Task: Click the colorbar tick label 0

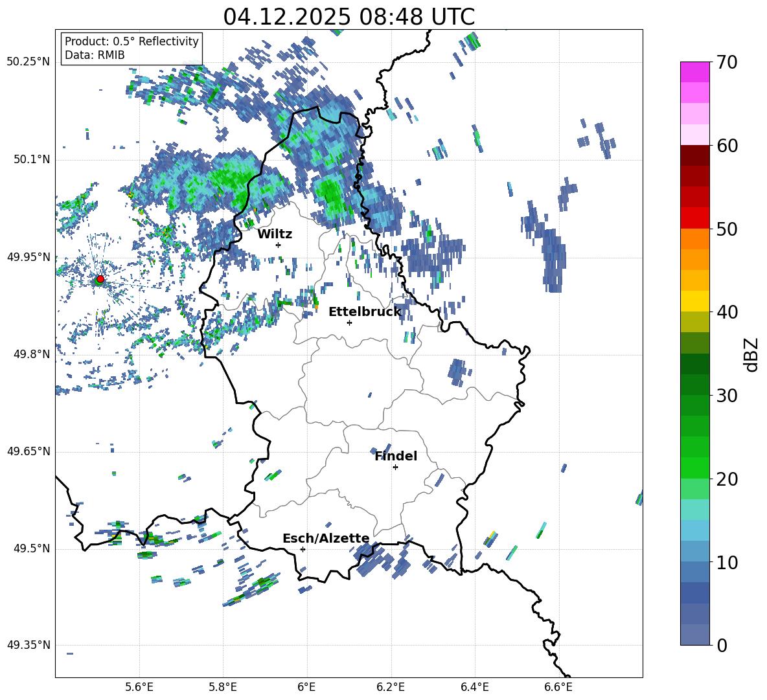Action: [x=722, y=645]
